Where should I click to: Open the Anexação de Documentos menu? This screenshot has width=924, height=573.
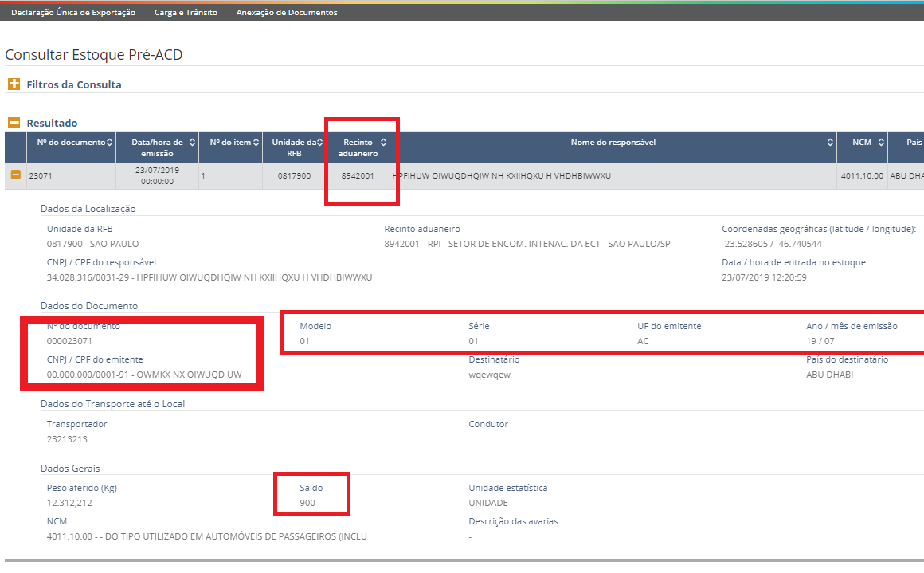point(287,13)
